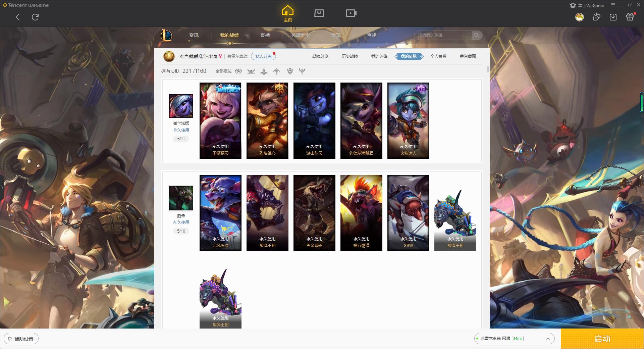The width and height of the screenshot is (644, 349).
Task: Click the 搜索我的英雄 search field
Action: pyautogui.click(x=443, y=35)
